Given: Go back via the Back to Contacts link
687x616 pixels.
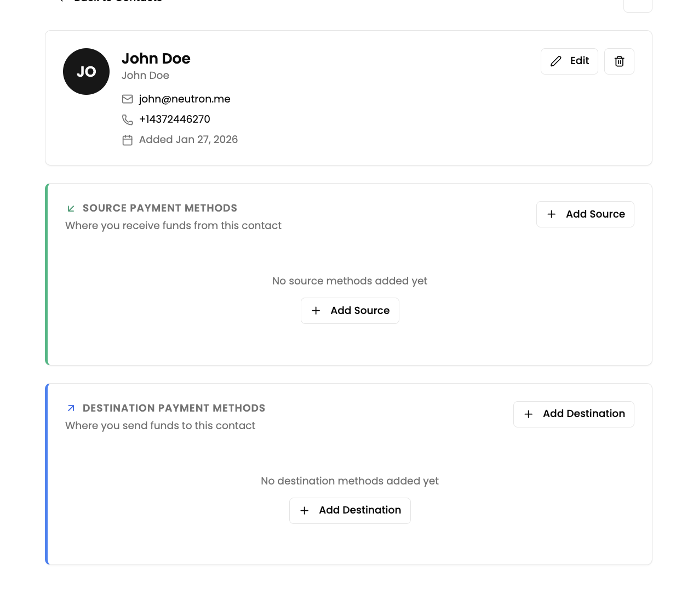Looking at the screenshot, I should click(117, 1).
